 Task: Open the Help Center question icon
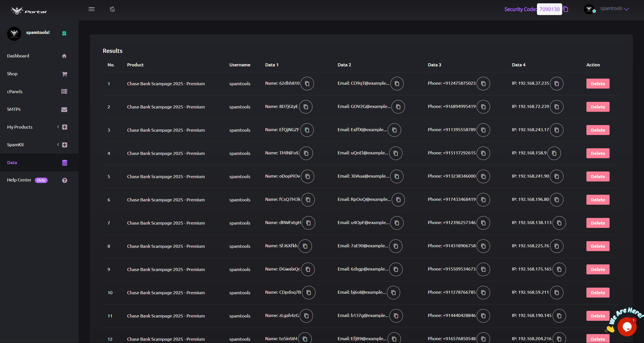tap(65, 180)
